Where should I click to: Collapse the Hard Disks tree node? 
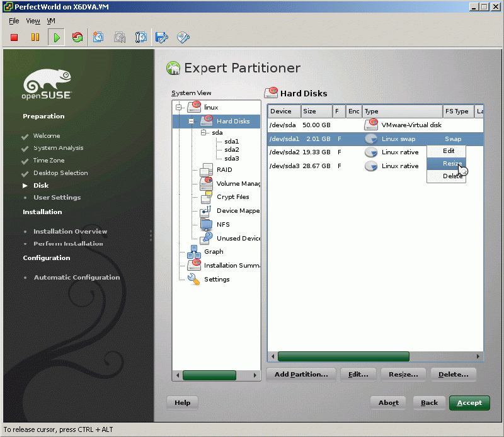click(x=192, y=121)
